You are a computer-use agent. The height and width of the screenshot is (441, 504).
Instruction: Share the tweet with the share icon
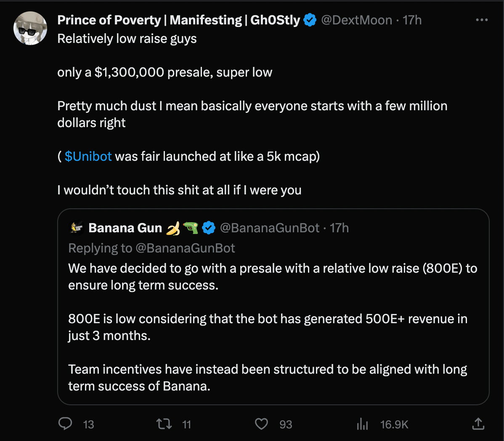click(x=478, y=424)
